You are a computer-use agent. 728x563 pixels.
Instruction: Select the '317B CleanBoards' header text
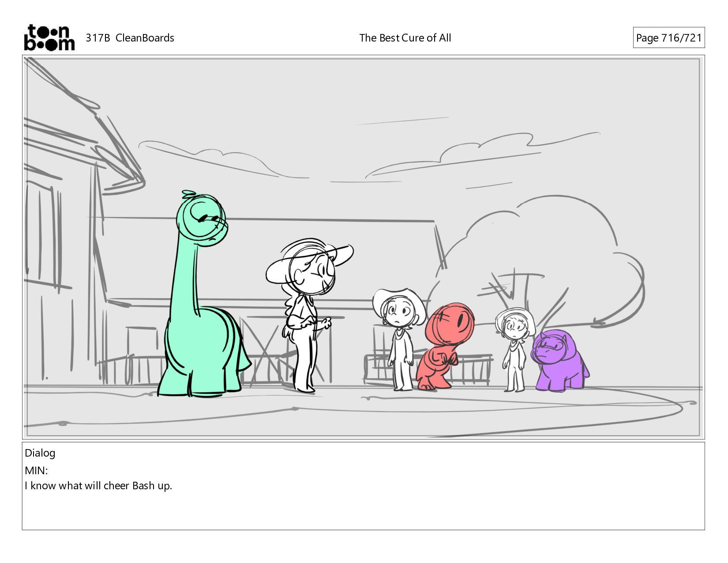[130, 38]
